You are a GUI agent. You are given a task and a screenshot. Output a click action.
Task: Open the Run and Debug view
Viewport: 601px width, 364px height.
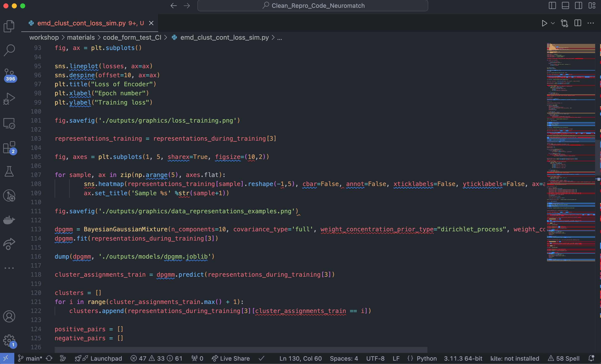(9, 99)
